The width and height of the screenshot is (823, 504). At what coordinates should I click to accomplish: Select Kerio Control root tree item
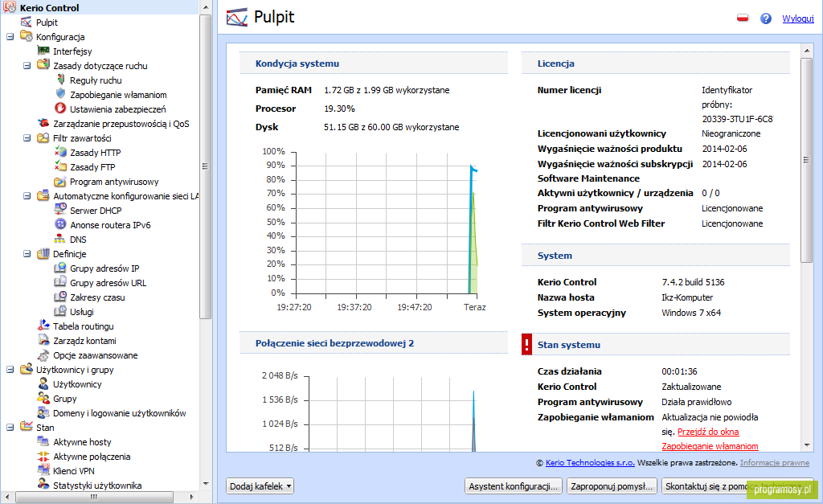pyautogui.click(x=49, y=8)
